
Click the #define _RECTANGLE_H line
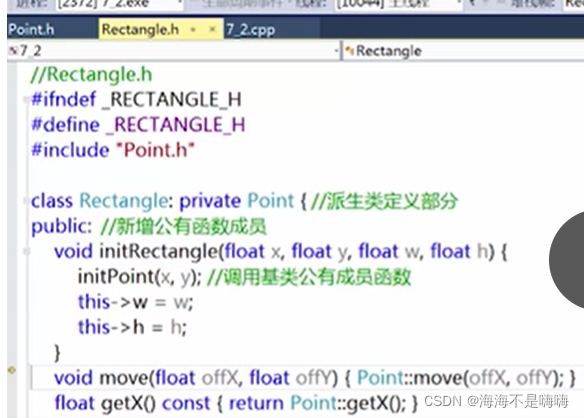click(x=138, y=124)
